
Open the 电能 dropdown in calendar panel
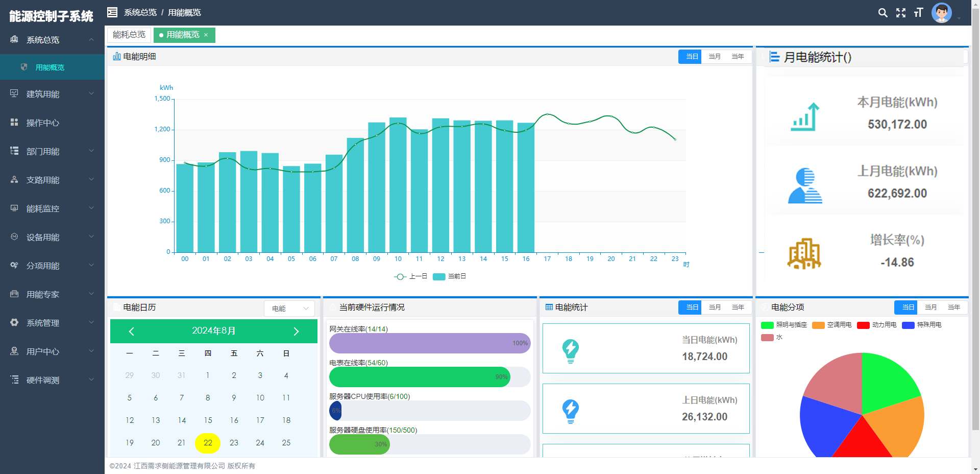289,309
